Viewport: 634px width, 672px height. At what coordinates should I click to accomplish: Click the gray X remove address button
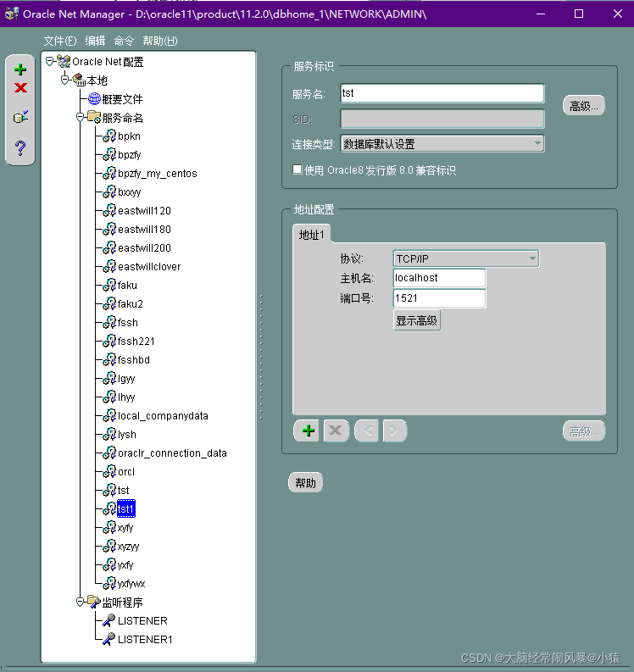[x=336, y=430]
